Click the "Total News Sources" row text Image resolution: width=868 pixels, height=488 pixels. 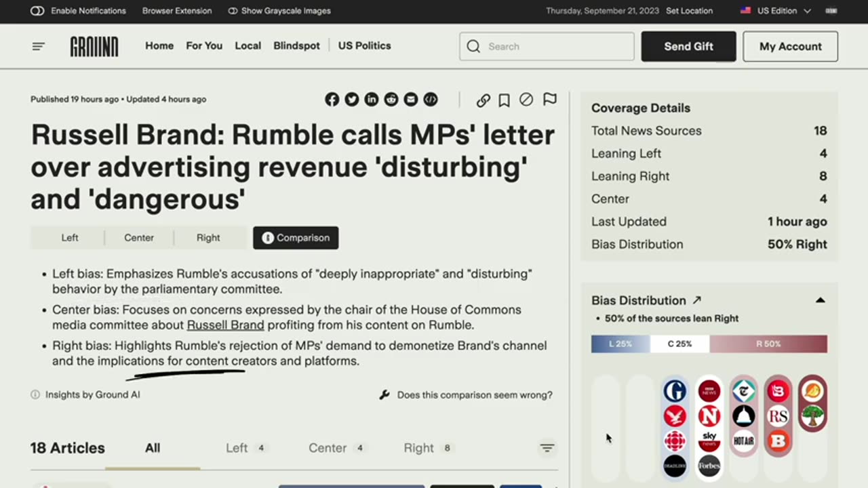646,131
